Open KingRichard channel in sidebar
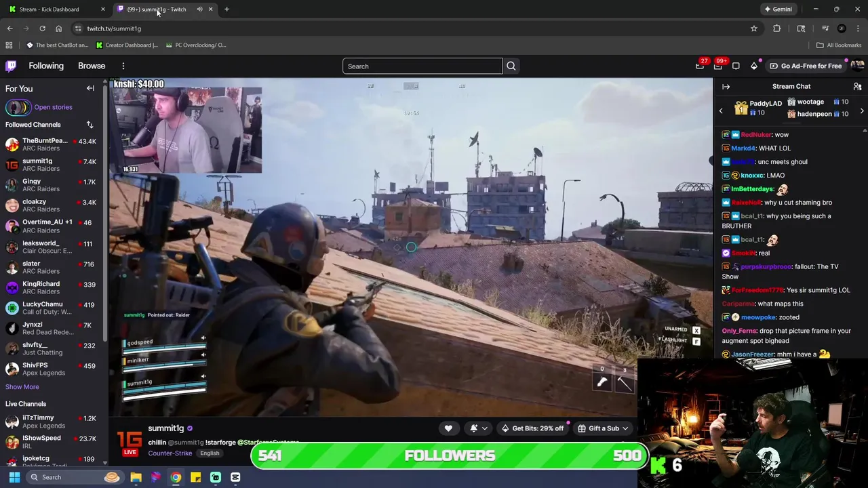Viewport: 868px width, 488px height. point(51,287)
